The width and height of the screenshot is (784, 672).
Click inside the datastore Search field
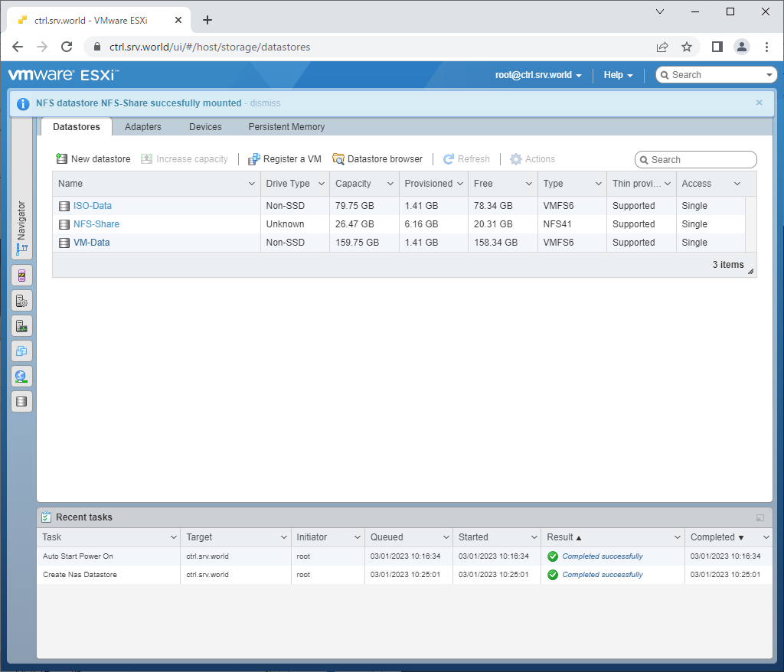click(x=695, y=159)
